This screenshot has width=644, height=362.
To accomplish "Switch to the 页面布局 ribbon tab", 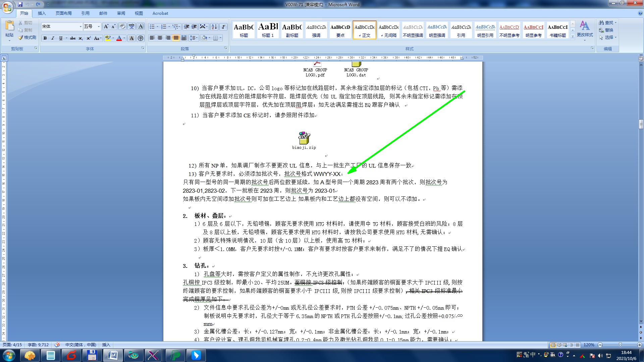I will pos(64,13).
